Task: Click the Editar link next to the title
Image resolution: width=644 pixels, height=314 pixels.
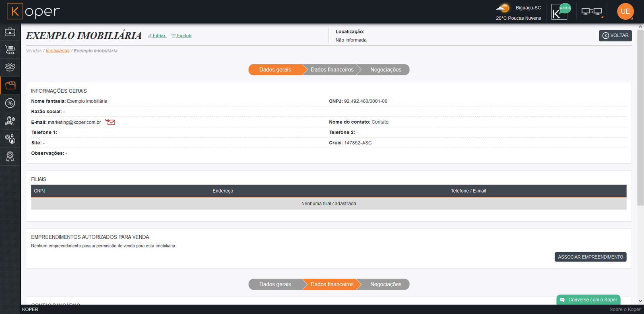Action: (157, 36)
